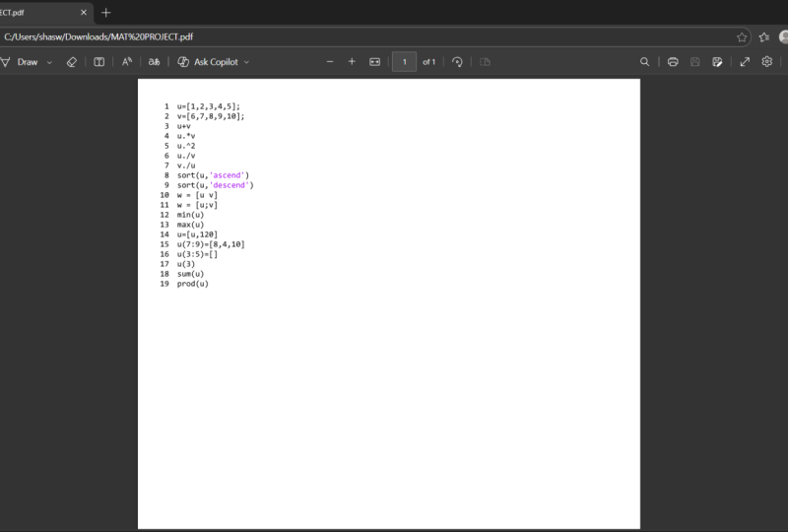
Task: Zoom in with the plus button
Action: [352, 62]
